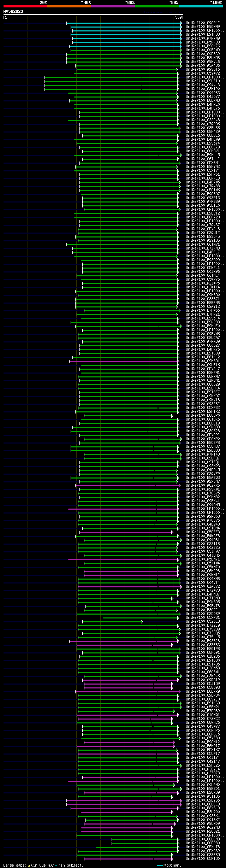Open hit UniRef100_A5AN90
Image resolution: width=226 pixels, height=868 pixels.
pyautogui.click(x=203, y=439)
